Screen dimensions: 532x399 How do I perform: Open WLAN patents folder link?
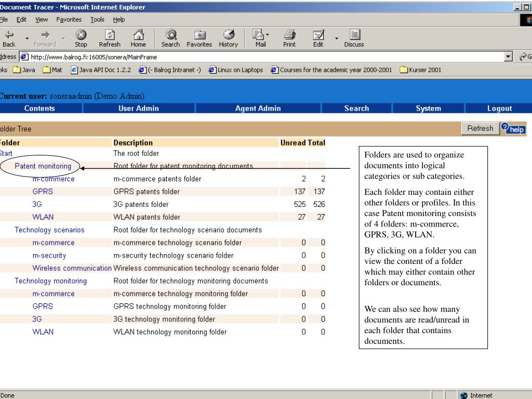coord(43,217)
